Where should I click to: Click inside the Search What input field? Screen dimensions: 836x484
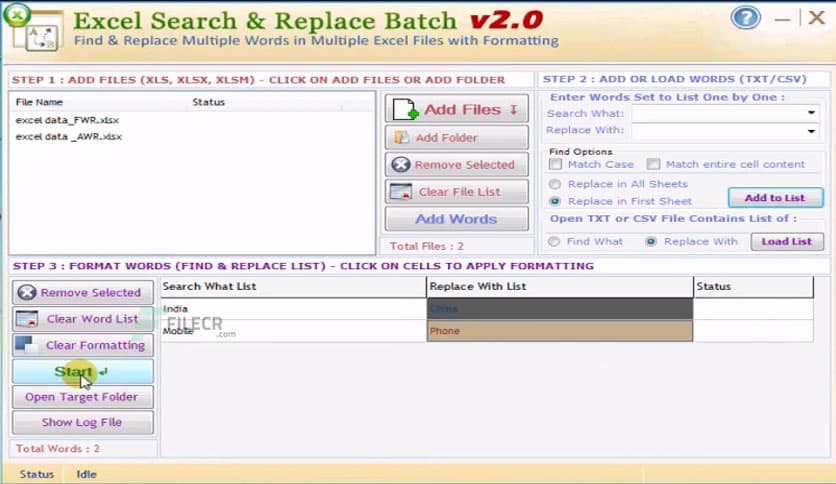718,112
